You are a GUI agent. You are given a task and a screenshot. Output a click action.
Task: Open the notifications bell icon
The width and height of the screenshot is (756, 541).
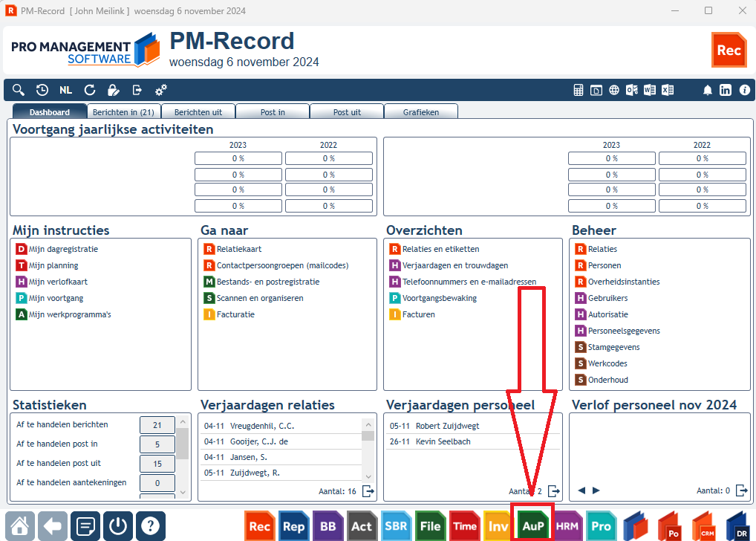coord(707,90)
